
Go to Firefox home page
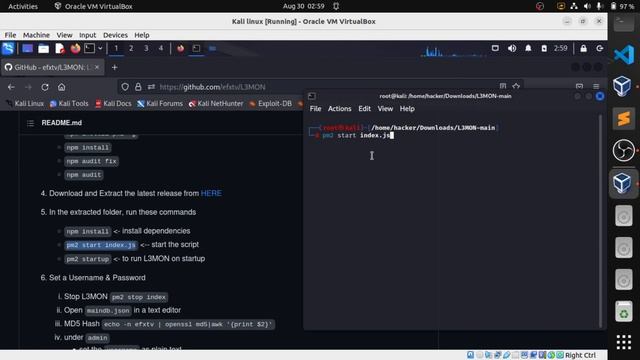pyautogui.click(x=61, y=87)
